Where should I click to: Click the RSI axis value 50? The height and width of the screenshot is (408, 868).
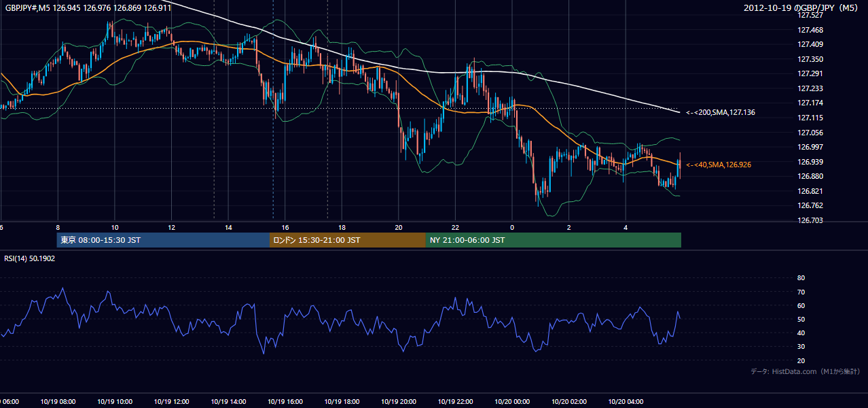pyautogui.click(x=801, y=319)
